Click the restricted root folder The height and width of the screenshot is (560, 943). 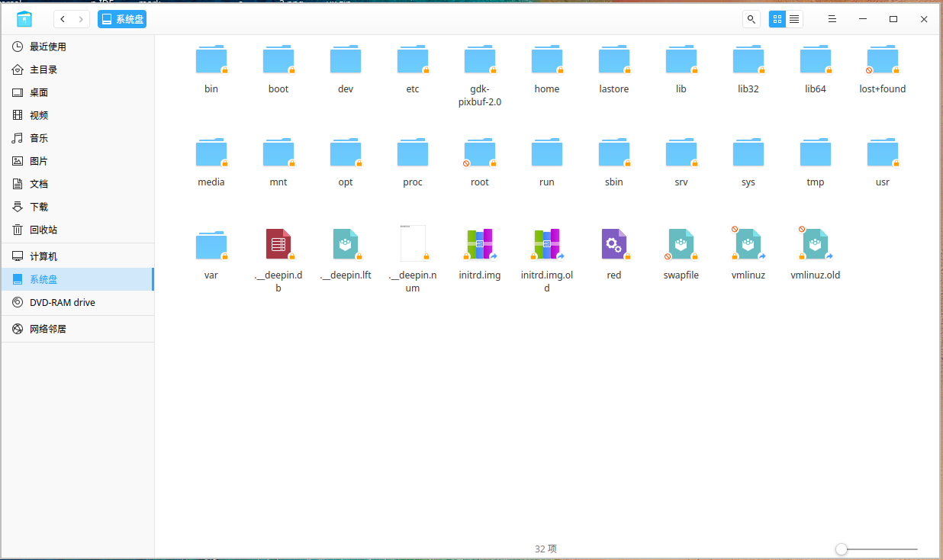pyautogui.click(x=480, y=153)
